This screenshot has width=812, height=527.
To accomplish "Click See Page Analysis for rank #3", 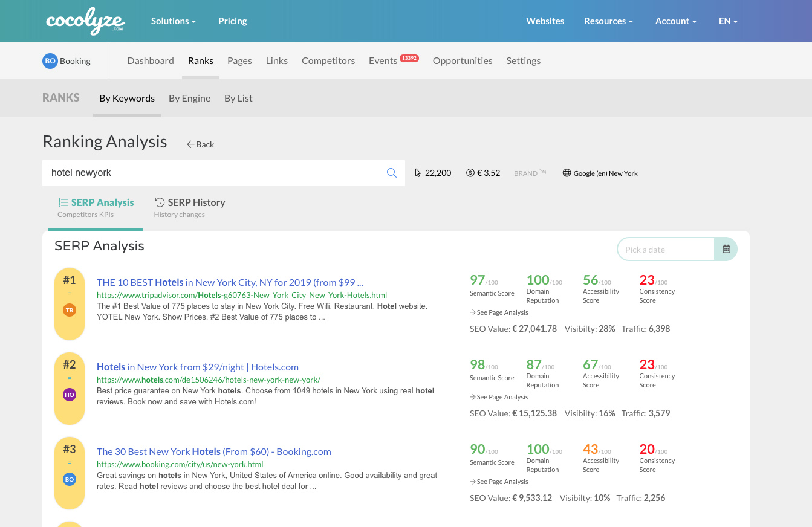I will 499,482.
